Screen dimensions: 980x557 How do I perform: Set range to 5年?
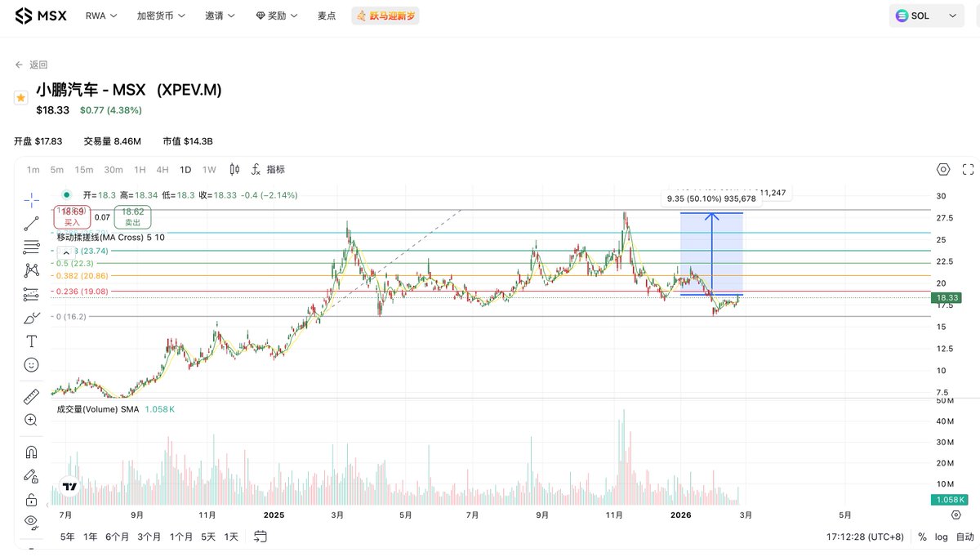coord(68,537)
